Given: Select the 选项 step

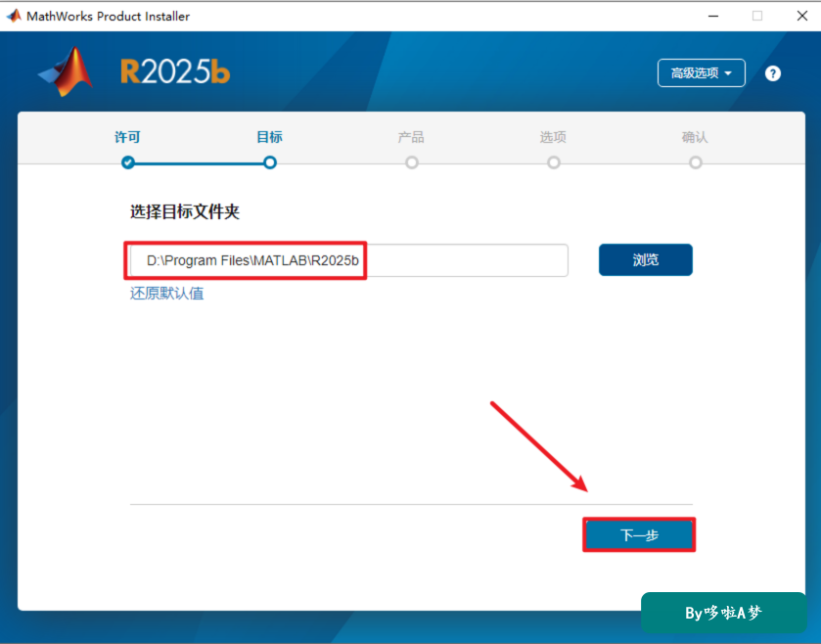Looking at the screenshot, I should [x=553, y=137].
